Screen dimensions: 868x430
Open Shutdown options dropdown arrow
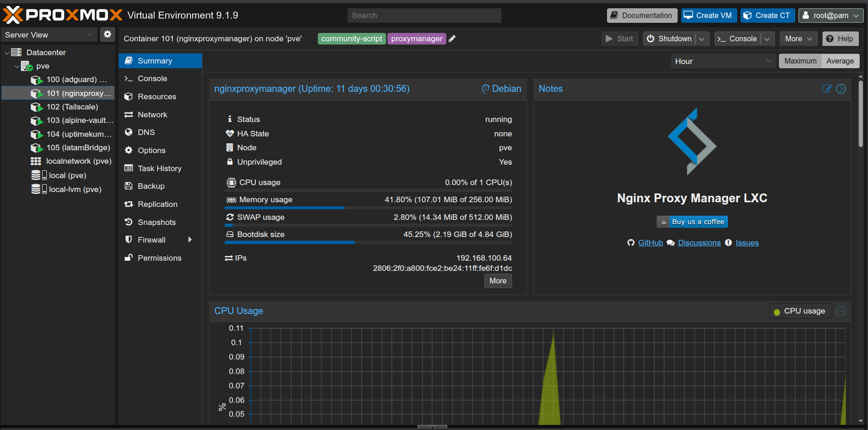click(x=702, y=39)
